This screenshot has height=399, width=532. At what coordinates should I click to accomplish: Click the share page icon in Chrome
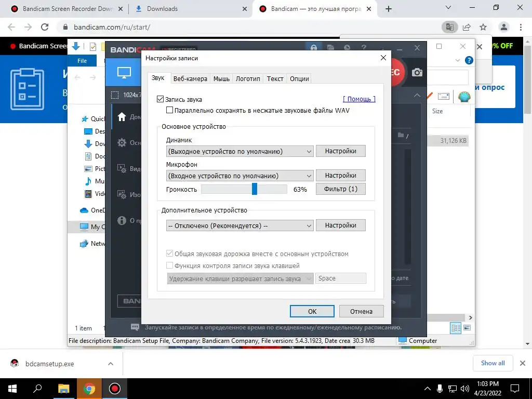point(467,27)
